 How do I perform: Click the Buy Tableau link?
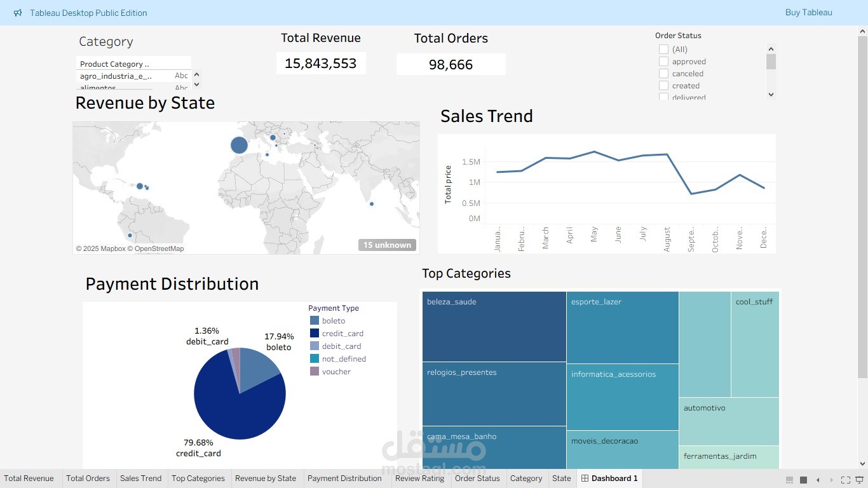[808, 13]
